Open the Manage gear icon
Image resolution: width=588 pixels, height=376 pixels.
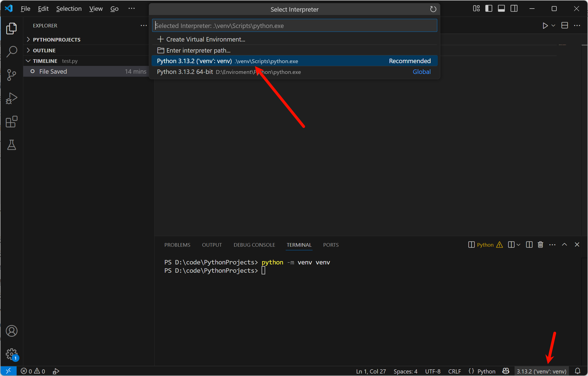(x=12, y=354)
